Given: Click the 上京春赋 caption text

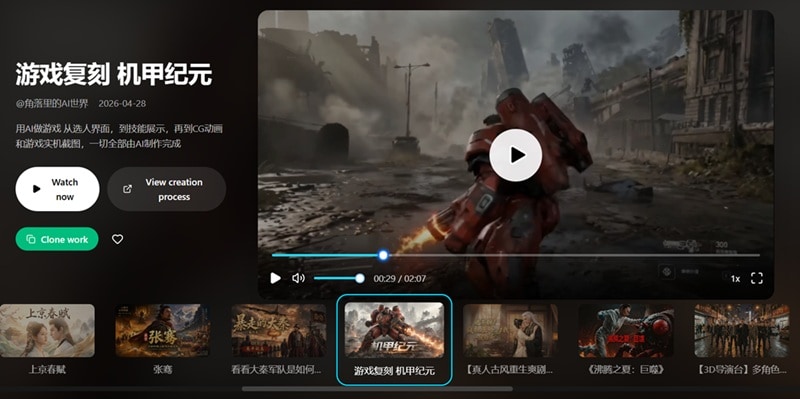Looking at the screenshot, I should pyautogui.click(x=47, y=369).
